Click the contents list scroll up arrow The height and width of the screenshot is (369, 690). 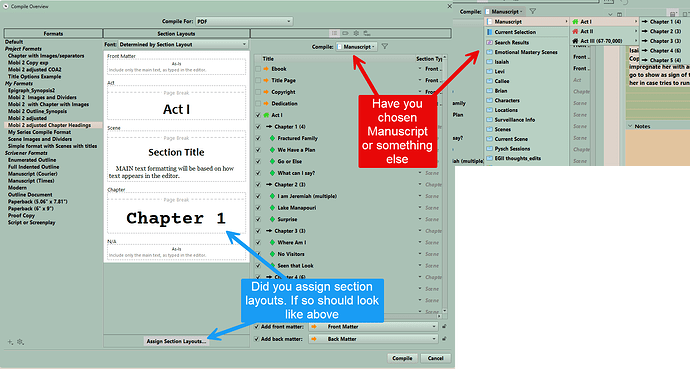click(444, 58)
